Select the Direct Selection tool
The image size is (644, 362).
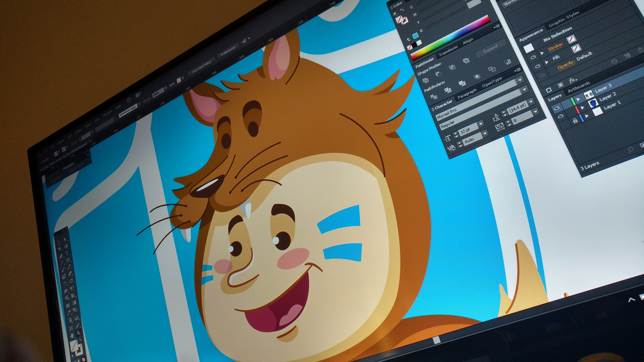pyautogui.click(x=65, y=240)
